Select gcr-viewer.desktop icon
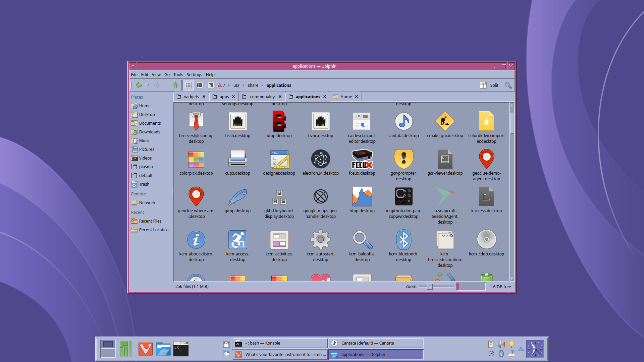 pyautogui.click(x=445, y=159)
